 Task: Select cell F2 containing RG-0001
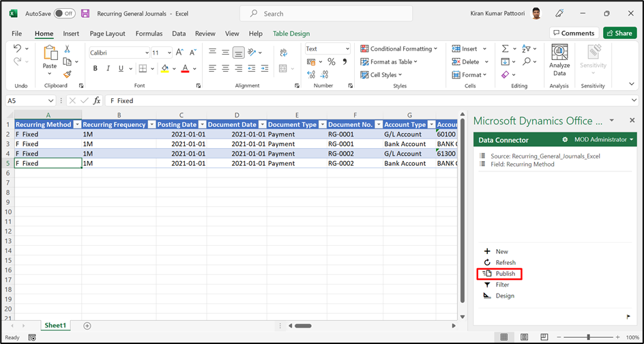[x=355, y=134]
